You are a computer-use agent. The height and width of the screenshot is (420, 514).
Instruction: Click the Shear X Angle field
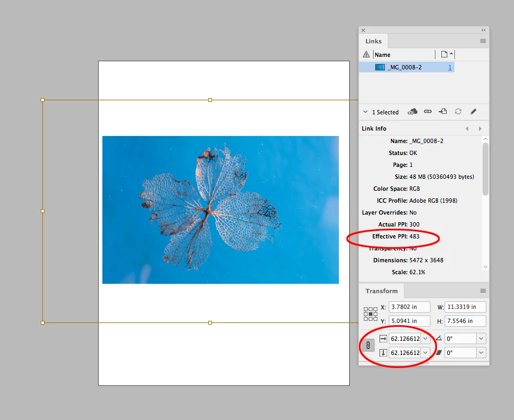point(460,353)
